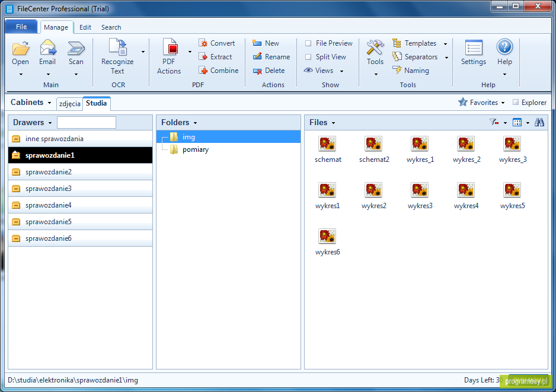Open the Files header menu

(x=322, y=122)
